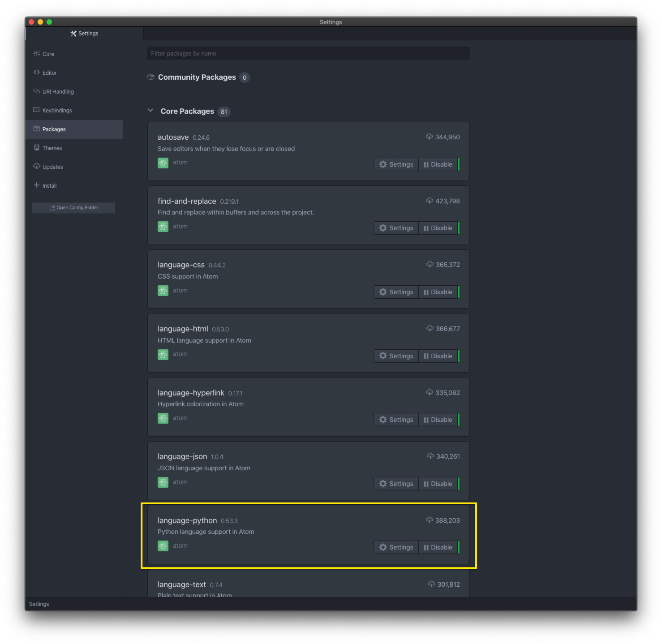Click the language-css package name
Screen dimensions: 662x644
point(181,265)
